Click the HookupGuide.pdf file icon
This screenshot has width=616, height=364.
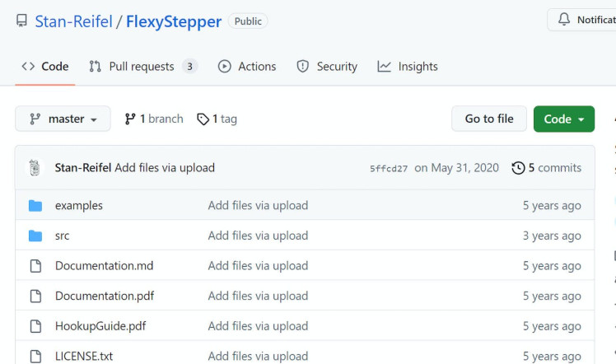pos(35,326)
